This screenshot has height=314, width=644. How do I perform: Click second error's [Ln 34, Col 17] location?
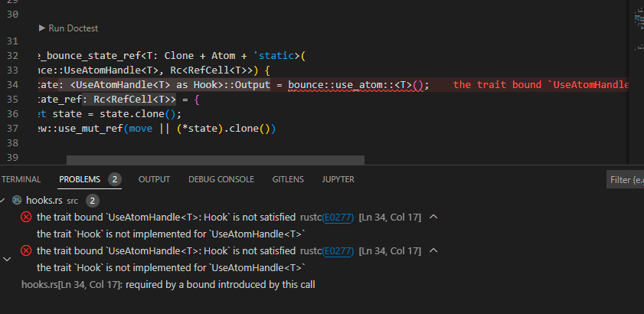(390, 251)
